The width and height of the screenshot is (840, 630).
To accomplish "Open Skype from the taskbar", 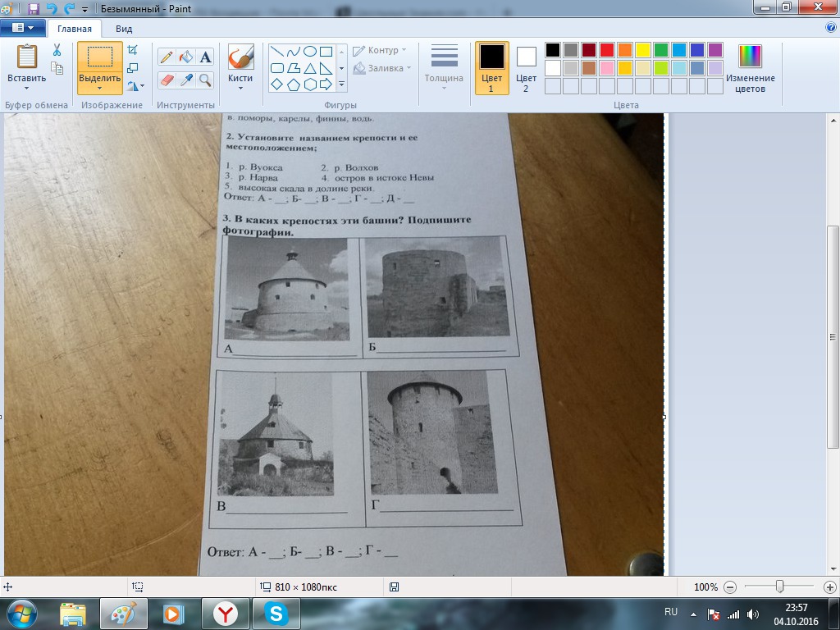I will point(276,614).
